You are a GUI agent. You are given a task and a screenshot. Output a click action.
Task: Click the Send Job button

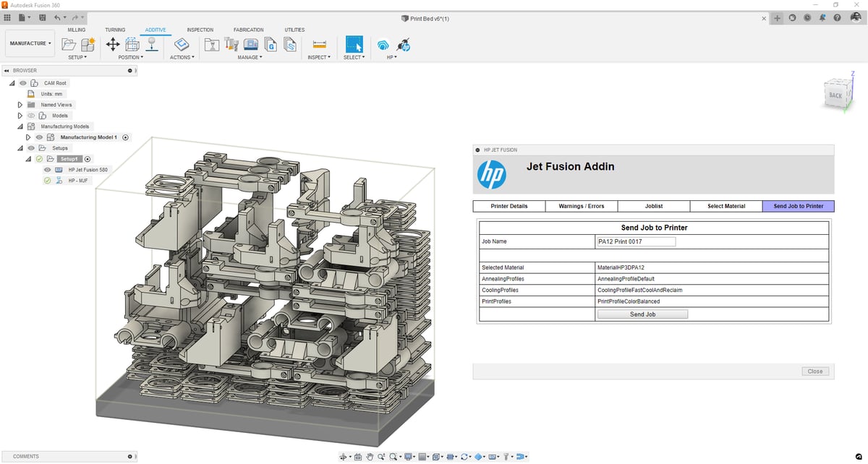click(x=642, y=314)
